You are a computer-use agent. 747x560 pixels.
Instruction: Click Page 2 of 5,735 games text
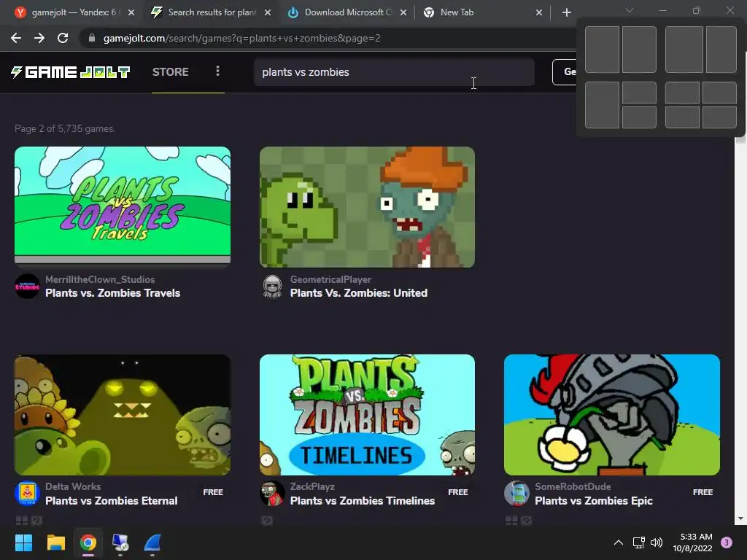point(65,128)
